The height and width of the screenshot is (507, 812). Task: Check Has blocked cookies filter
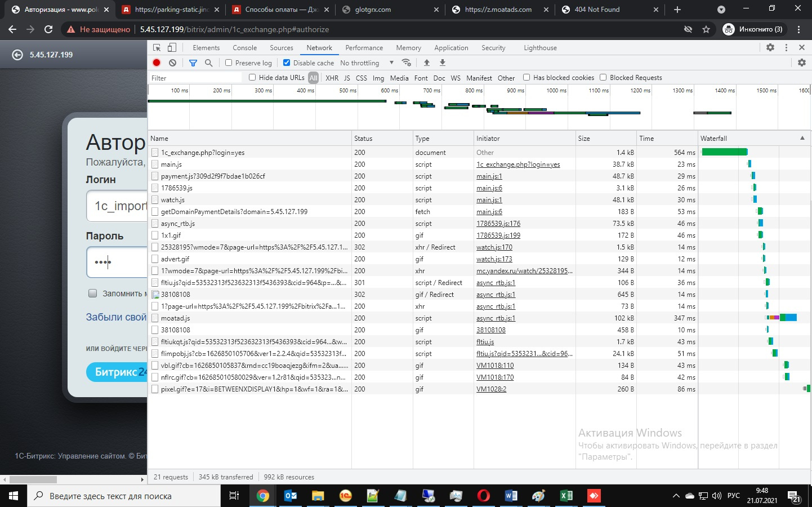[x=527, y=77]
